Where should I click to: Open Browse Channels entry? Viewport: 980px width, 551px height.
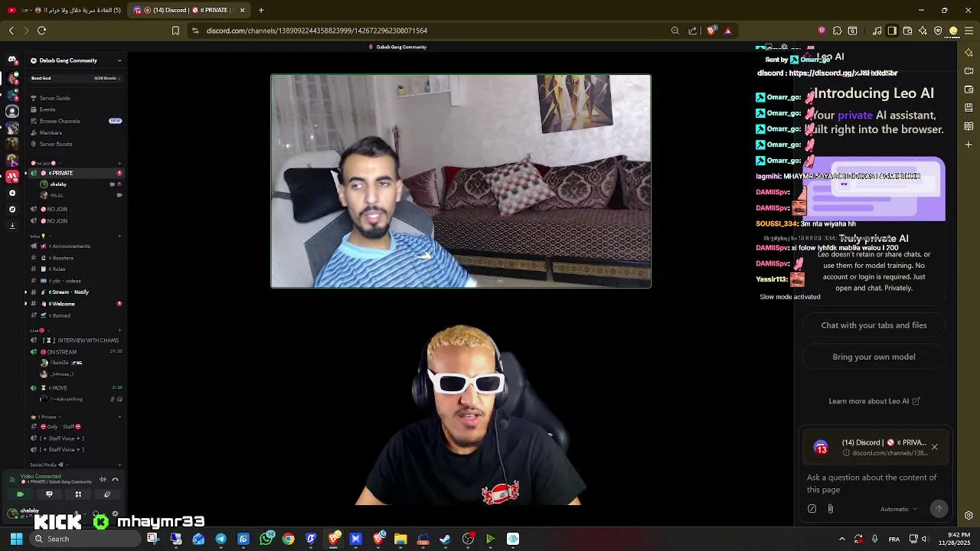pos(75,121)
